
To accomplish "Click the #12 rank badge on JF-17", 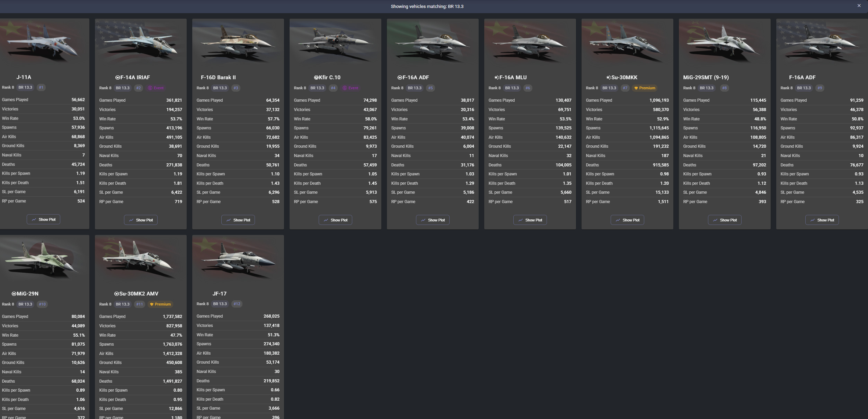I will coord(237,304).
